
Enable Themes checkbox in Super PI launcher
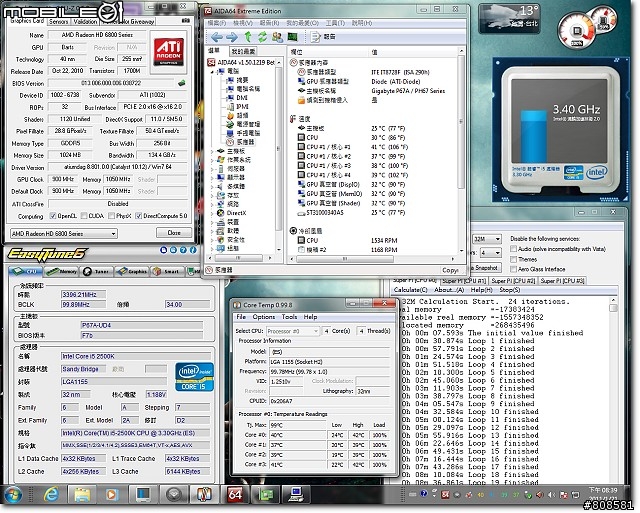pos(513,259)
